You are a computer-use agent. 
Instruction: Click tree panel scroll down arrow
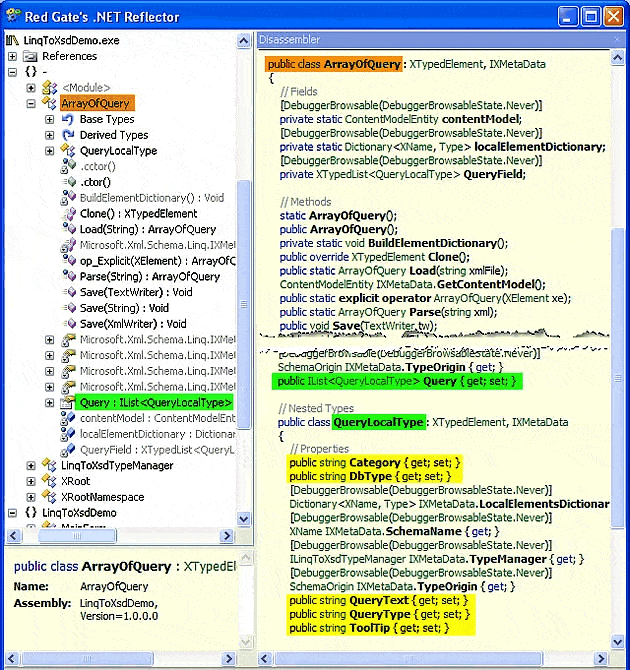[x=244, y=519]
